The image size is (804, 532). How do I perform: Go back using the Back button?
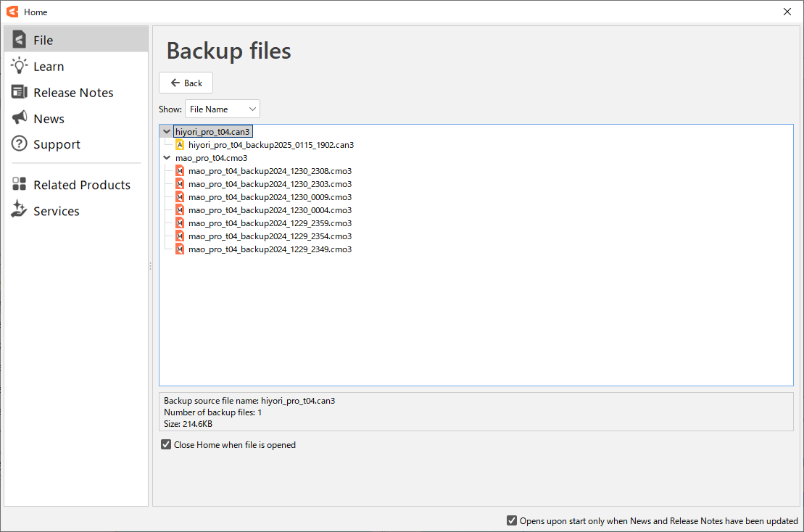click(x=186, y=83)
